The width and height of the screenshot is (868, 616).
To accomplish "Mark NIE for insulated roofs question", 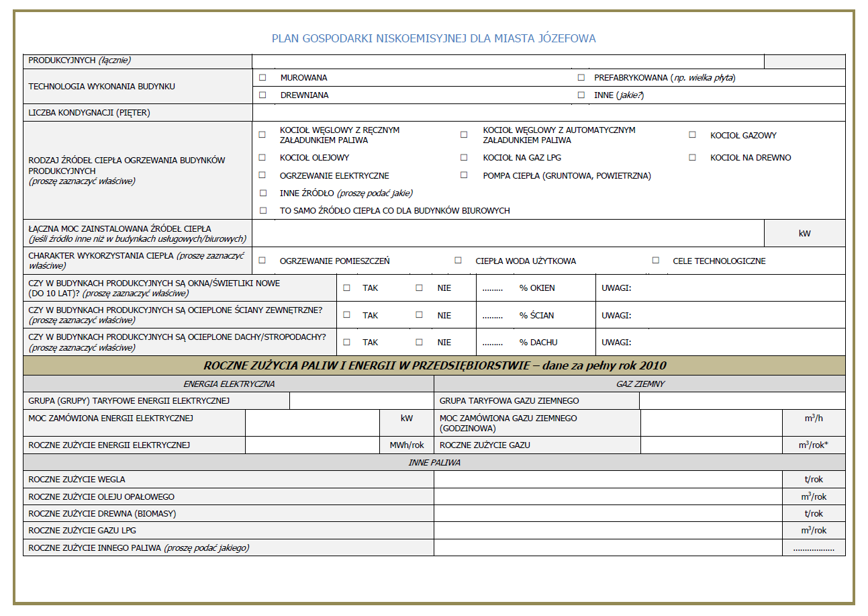I will [x=419, y=342].
